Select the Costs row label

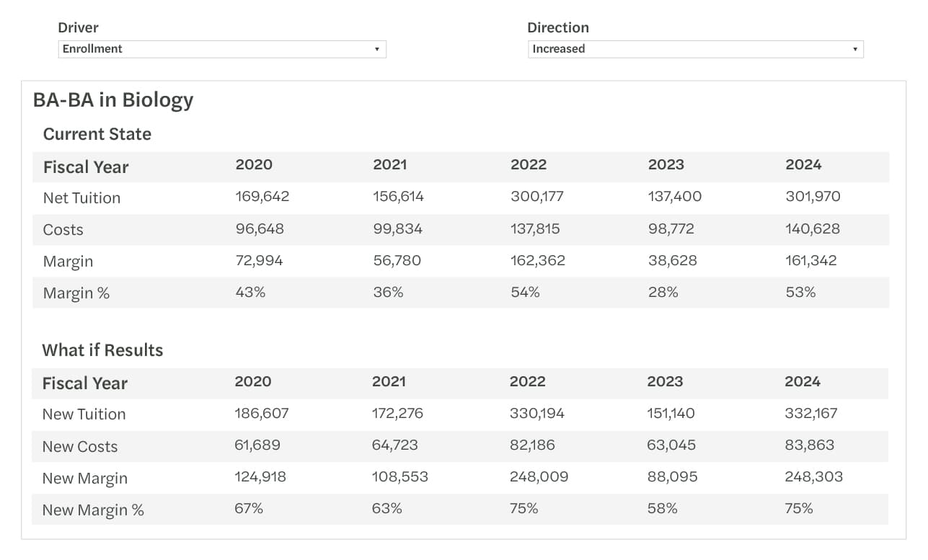click(x=64, y=229)
